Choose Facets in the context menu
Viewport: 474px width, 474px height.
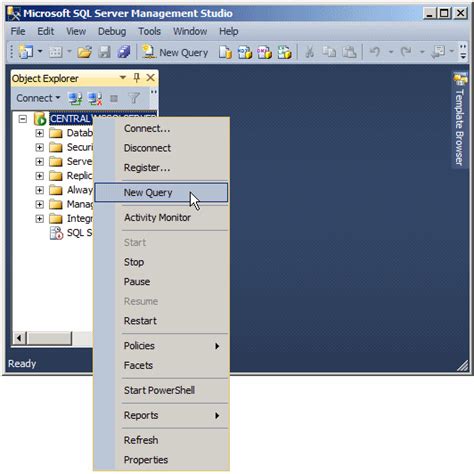pyautogui.click(x=162, y=365)
